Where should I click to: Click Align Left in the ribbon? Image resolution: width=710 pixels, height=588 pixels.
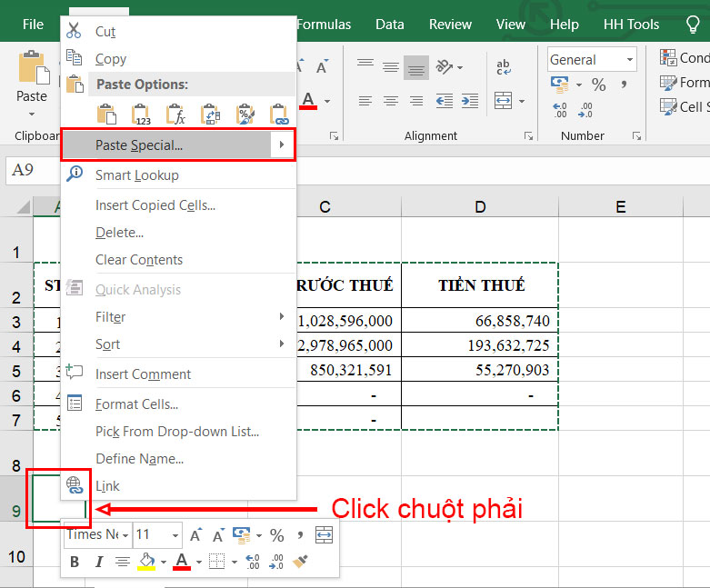[x=365, y=101]
